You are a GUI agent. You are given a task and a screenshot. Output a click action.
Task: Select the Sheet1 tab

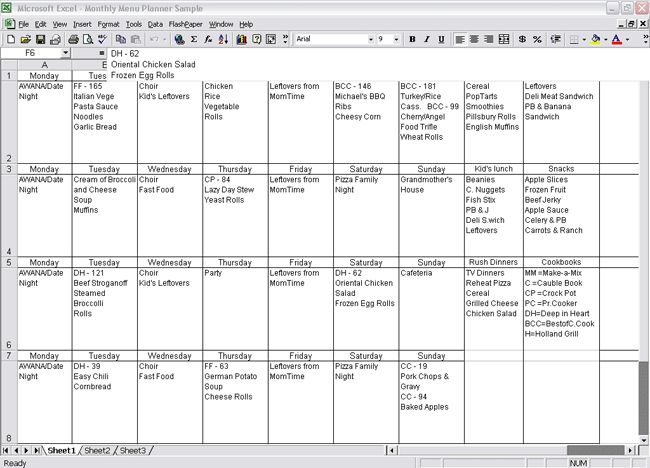61,451
